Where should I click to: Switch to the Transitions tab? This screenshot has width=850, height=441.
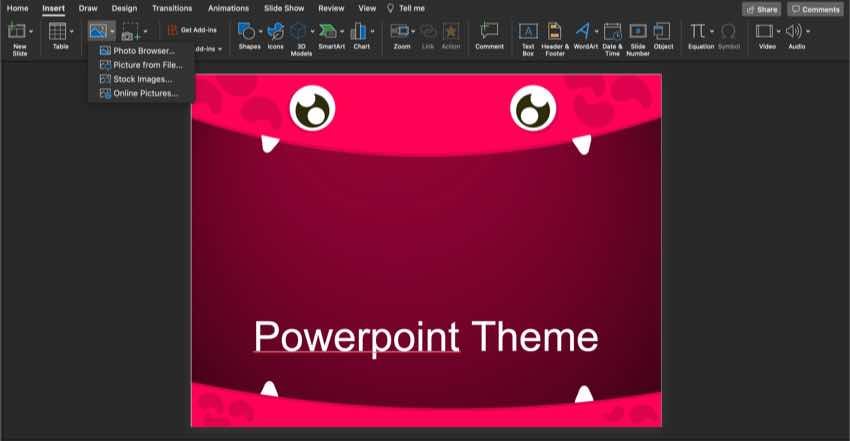(x=172, y=8)
